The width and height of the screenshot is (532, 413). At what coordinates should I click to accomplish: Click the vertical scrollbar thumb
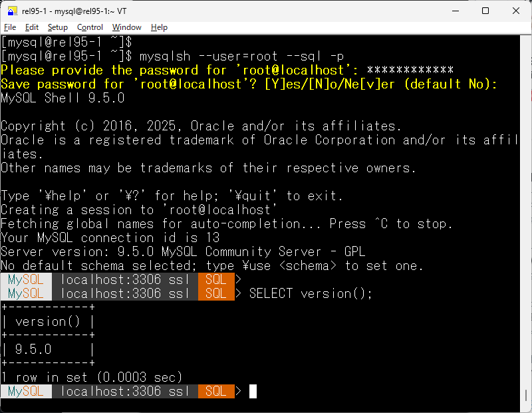(x=526, y=395)
